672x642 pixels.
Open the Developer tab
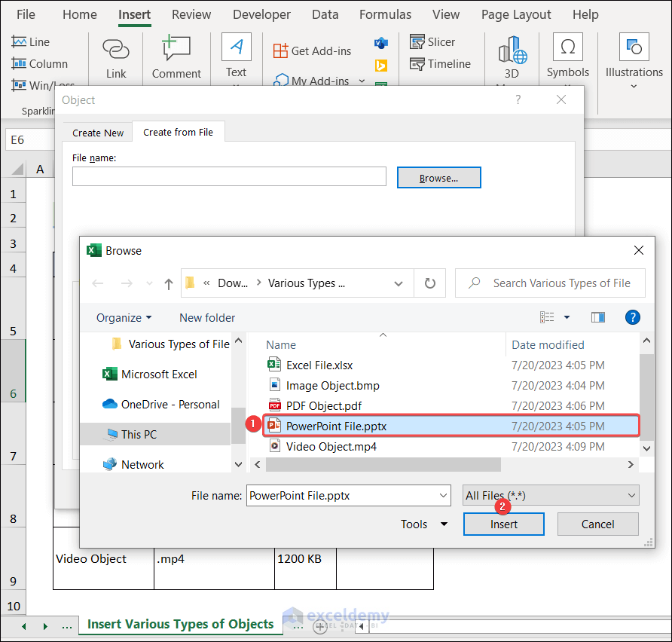point(261,14)
